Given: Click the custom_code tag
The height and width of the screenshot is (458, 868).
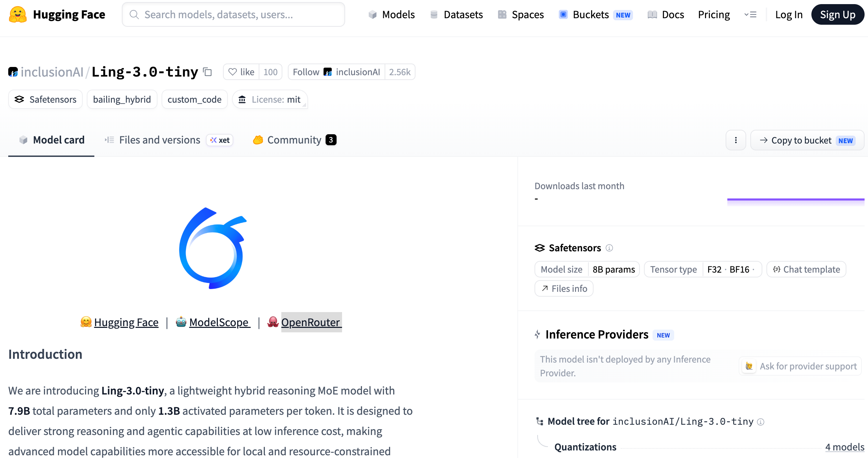Looking at the screenshot, I should coord(195,100).
